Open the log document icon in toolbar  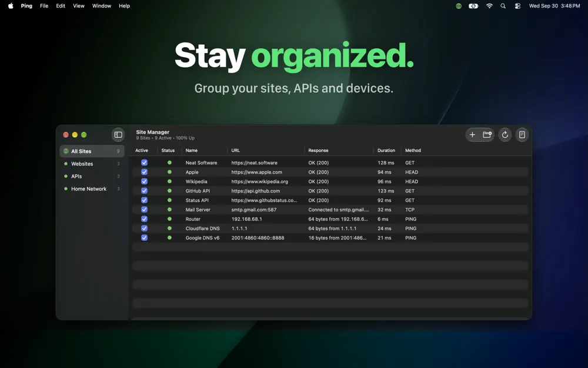point(522,134)
